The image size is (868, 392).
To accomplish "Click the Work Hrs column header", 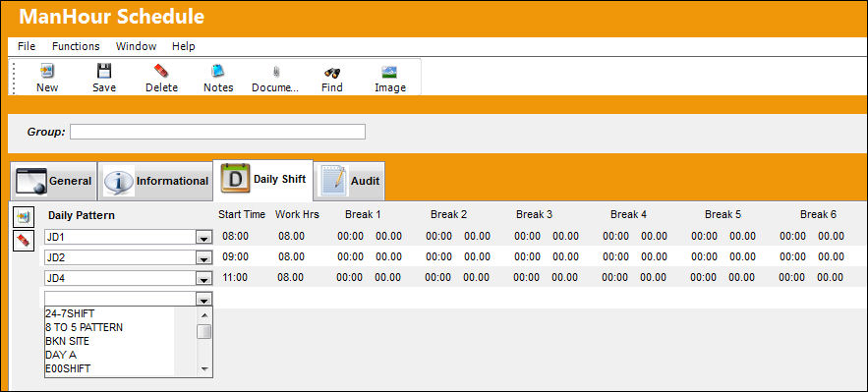I will click(x=297, y=214).
